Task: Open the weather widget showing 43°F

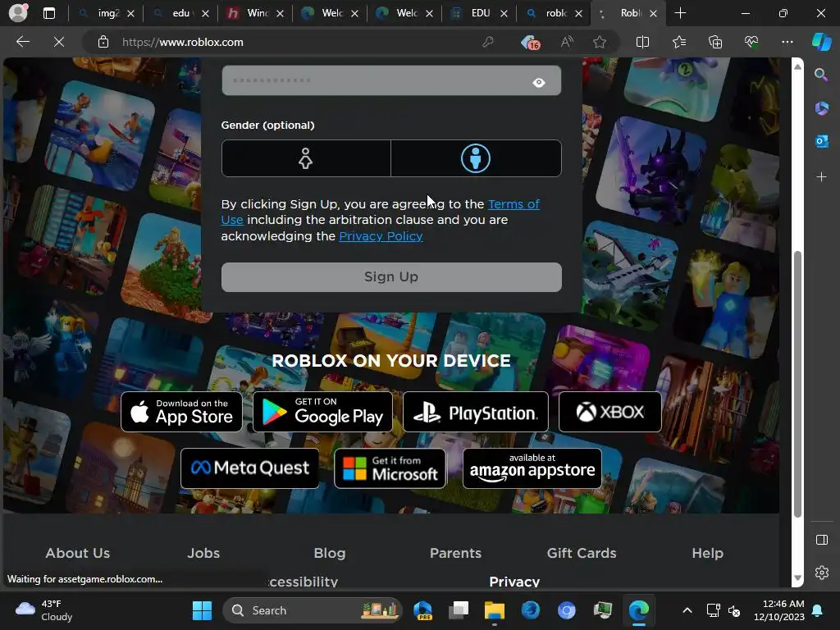Action: coord(44,610)
